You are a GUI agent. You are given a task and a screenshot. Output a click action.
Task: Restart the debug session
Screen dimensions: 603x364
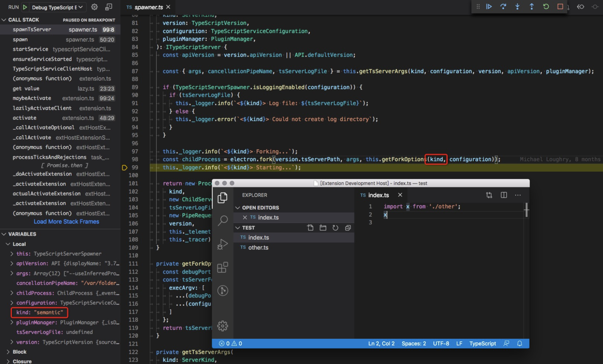click(546, 7)
